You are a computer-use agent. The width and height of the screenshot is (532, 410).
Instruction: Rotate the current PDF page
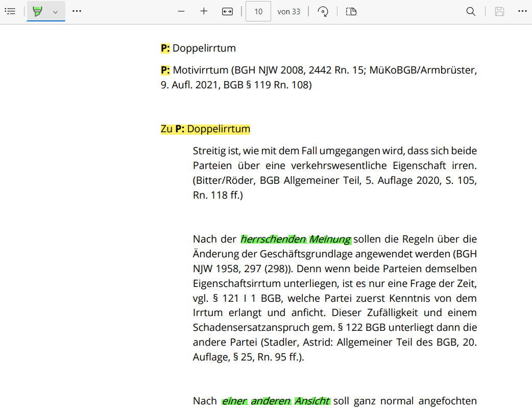[x=323, y=11]
